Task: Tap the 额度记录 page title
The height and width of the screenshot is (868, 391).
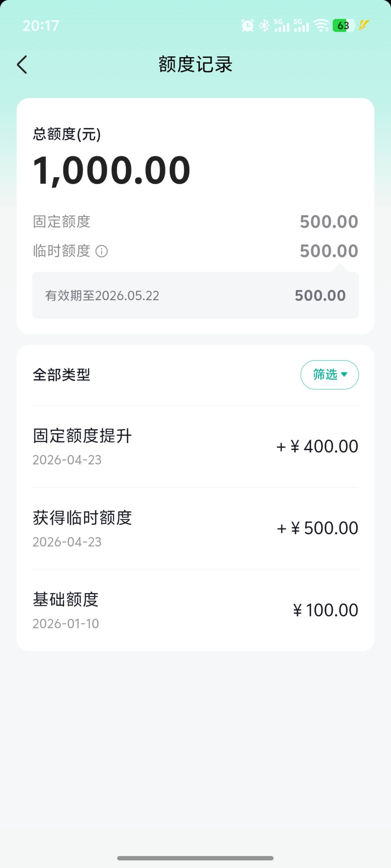Action: pos(195,64)
